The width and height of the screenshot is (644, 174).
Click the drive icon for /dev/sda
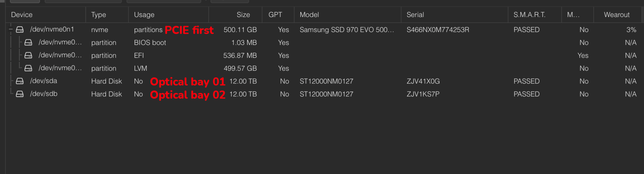pos(20,81)
